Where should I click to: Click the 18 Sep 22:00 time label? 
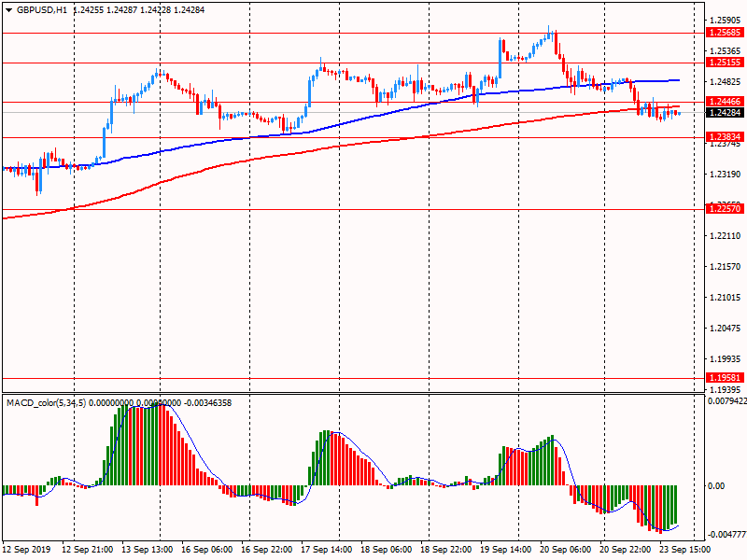(x=446, y=550)
